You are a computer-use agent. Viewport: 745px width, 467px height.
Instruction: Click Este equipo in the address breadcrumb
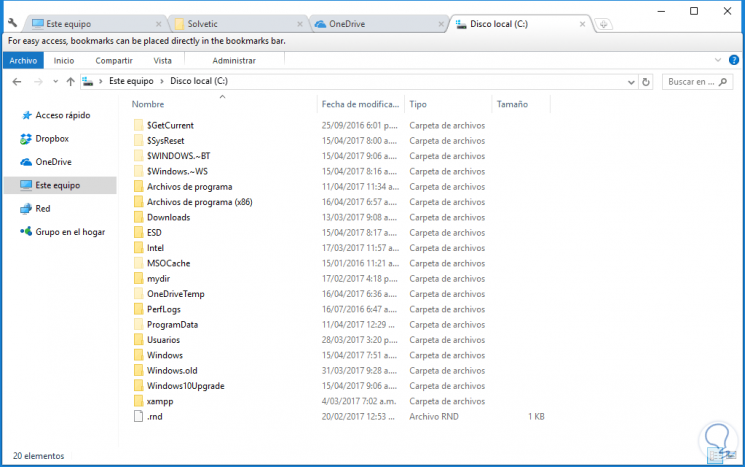pyautogui.click(x=131, y=81)
